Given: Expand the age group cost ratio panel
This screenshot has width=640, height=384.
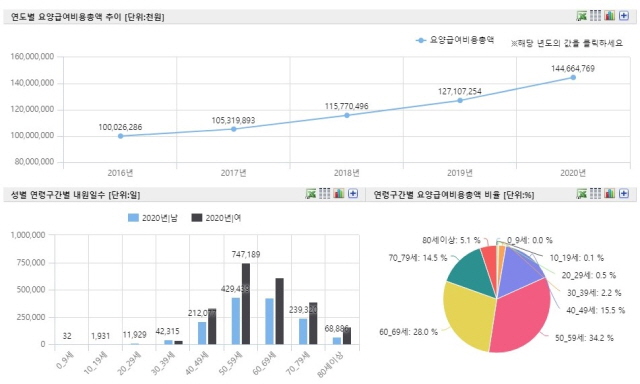Looking at the screenshot, I should point(624,193).
